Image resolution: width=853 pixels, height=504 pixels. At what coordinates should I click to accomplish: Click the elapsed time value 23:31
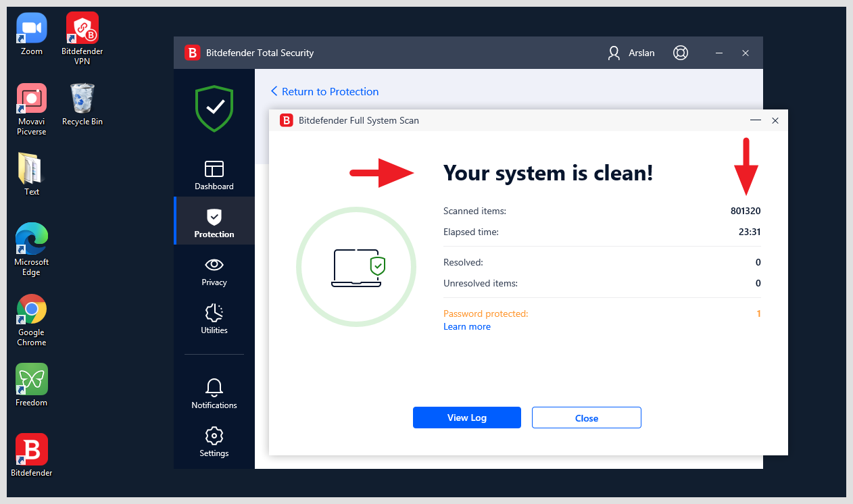pyautogui.click(x=750, y=232)
